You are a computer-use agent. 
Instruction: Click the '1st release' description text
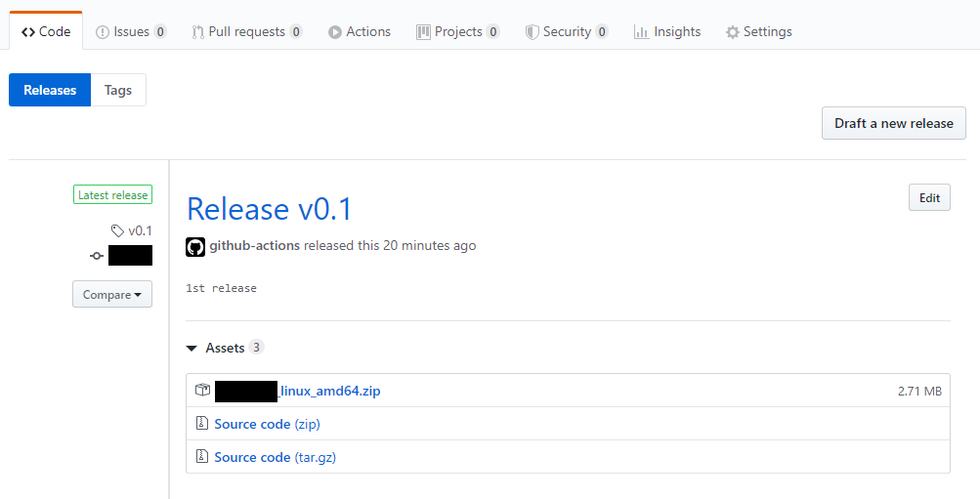click(x=221, y=288)
